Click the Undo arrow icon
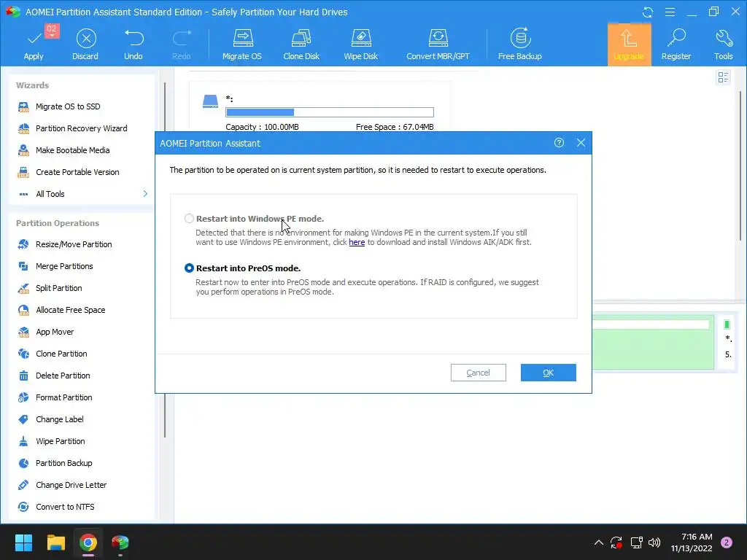 (x=133, y=38)
